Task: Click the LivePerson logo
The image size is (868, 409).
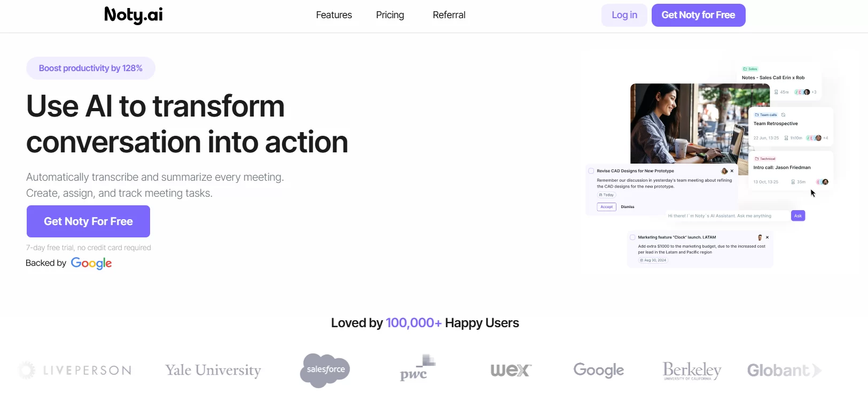Action: (75, 370)
